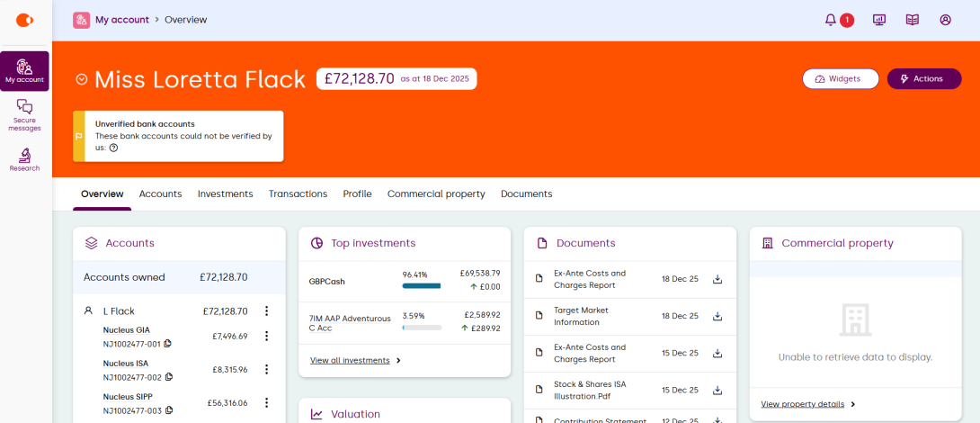Image resolution: width=980 pixels, height=423 pixels.
Task: Click the GBPCash allocation progress bar
Action: [x=422, y=286]
